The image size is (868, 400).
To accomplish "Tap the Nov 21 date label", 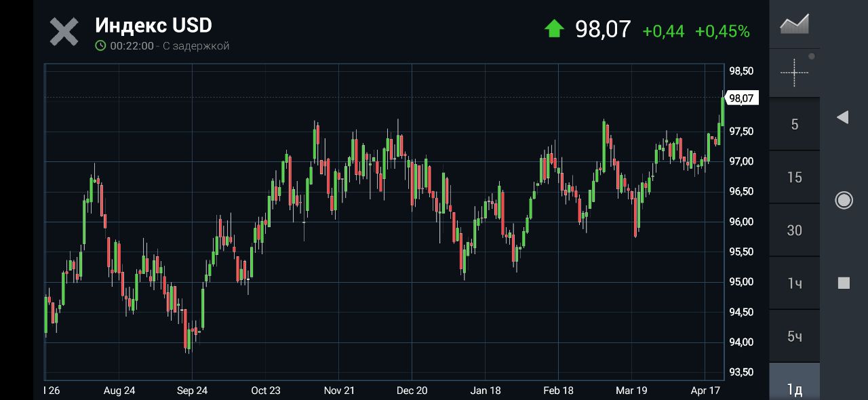I will tap(339, 391).
